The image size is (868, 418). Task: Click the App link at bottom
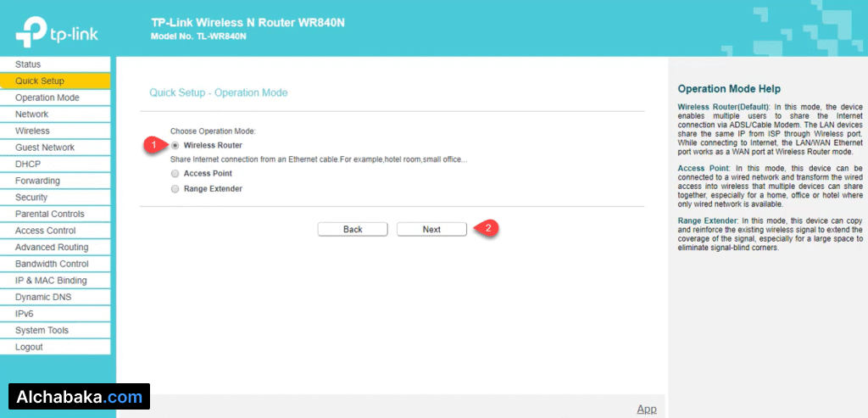[647, 410]
